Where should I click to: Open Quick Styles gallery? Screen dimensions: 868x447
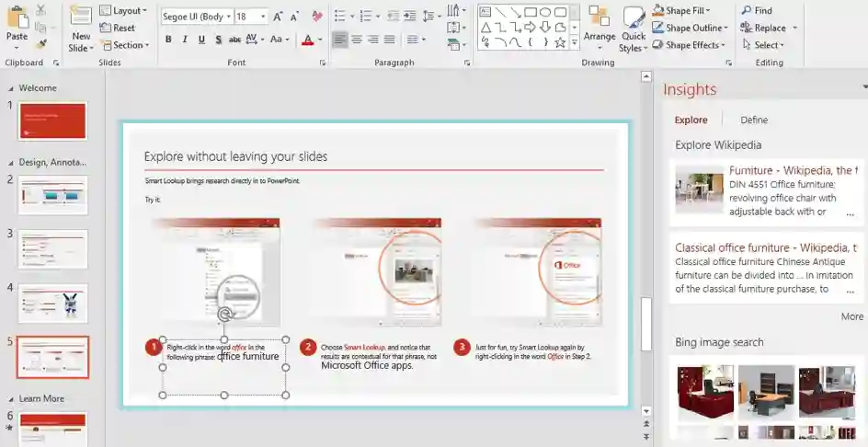coord(634,29)
